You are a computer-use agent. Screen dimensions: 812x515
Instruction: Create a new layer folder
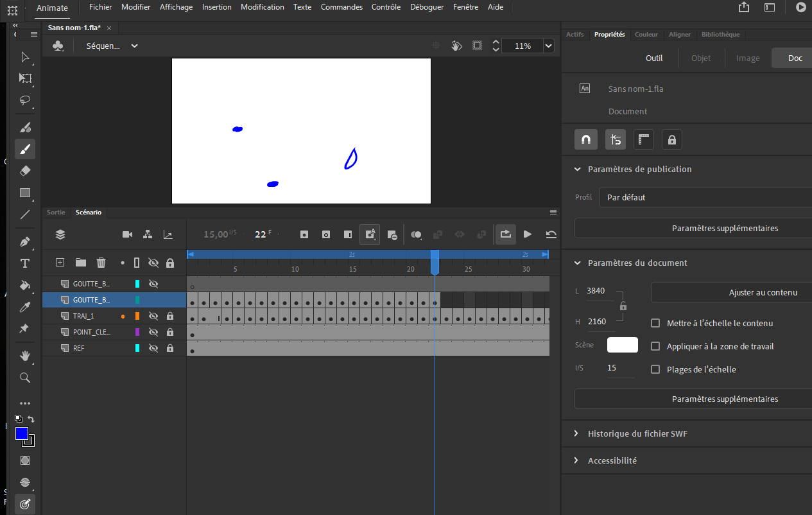pos(80,262)
